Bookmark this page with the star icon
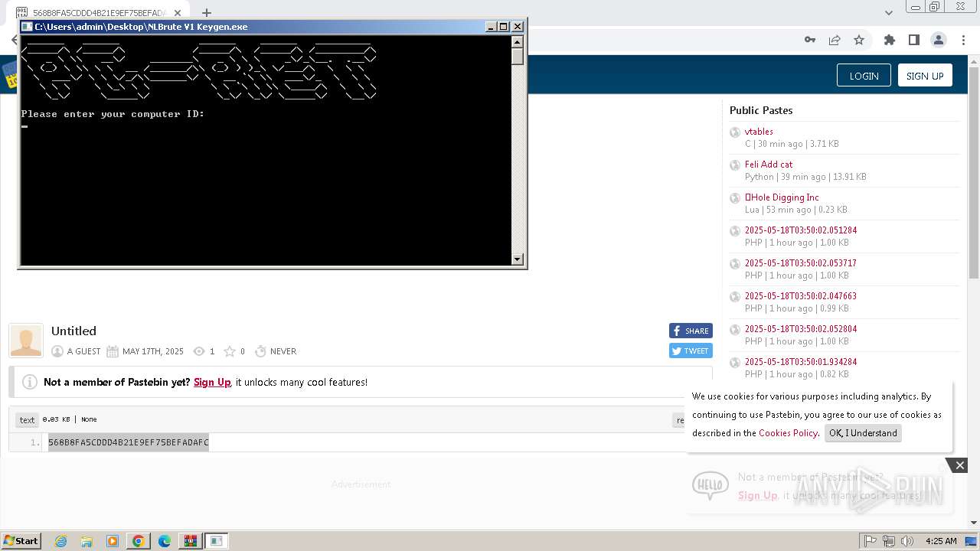Screen dimensions: 980x551 coord(859,41)
